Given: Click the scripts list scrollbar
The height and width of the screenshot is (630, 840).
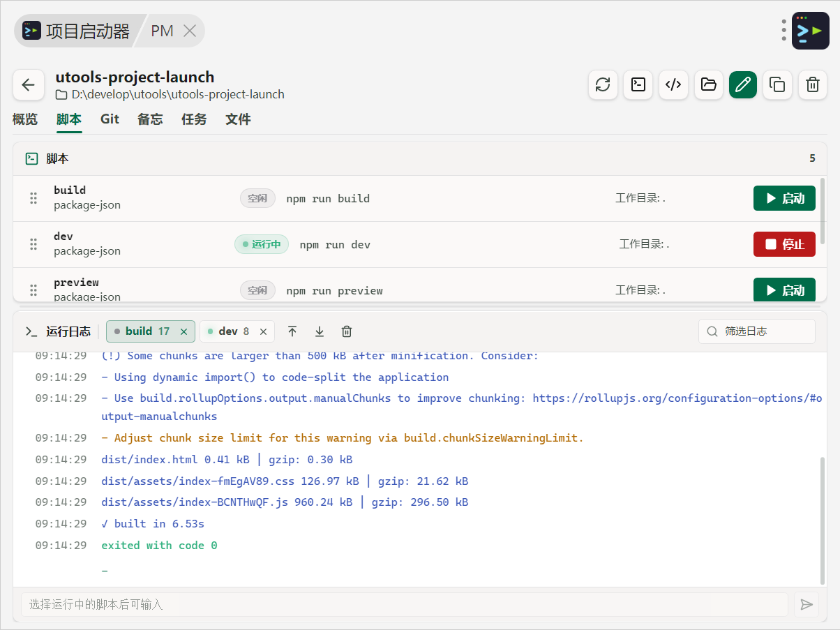Looking at the screenshot, I should tap(823, 210).
